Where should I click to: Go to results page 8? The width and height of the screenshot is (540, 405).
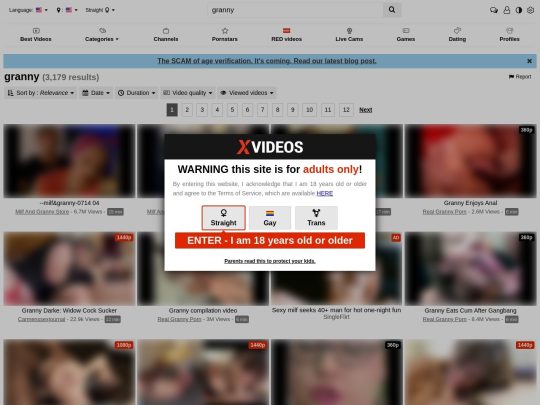click(x=277, y=110)
